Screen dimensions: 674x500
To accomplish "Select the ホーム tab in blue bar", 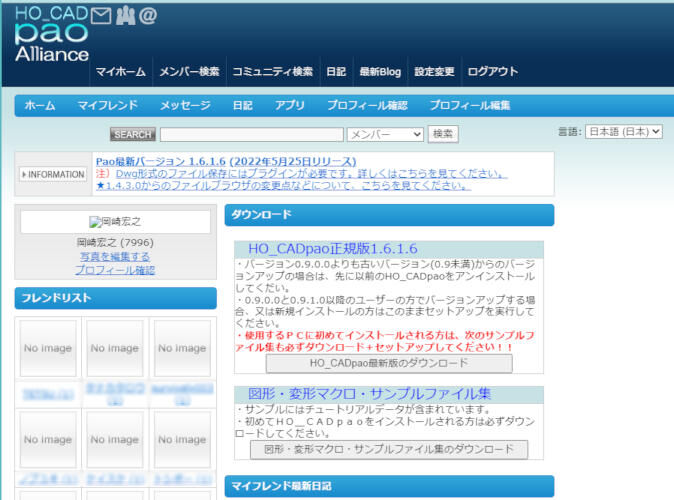I will click(x=40, y=105).
